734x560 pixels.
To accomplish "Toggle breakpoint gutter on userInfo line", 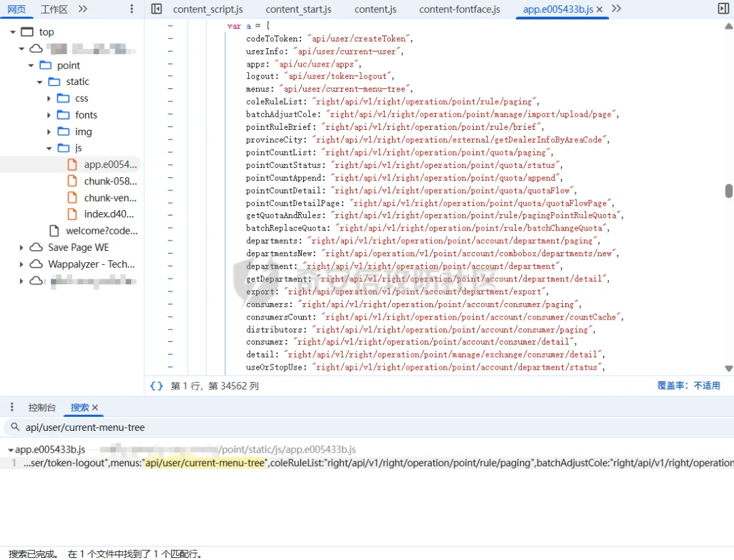I will [x=170, y=51].
